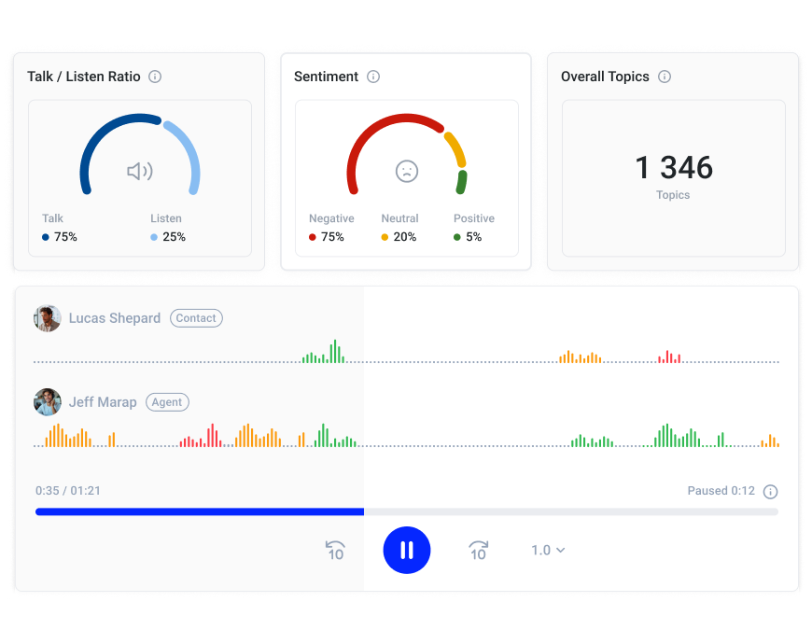Click the speaker icon inside the Talk/Listen gauge

point(140,171)
